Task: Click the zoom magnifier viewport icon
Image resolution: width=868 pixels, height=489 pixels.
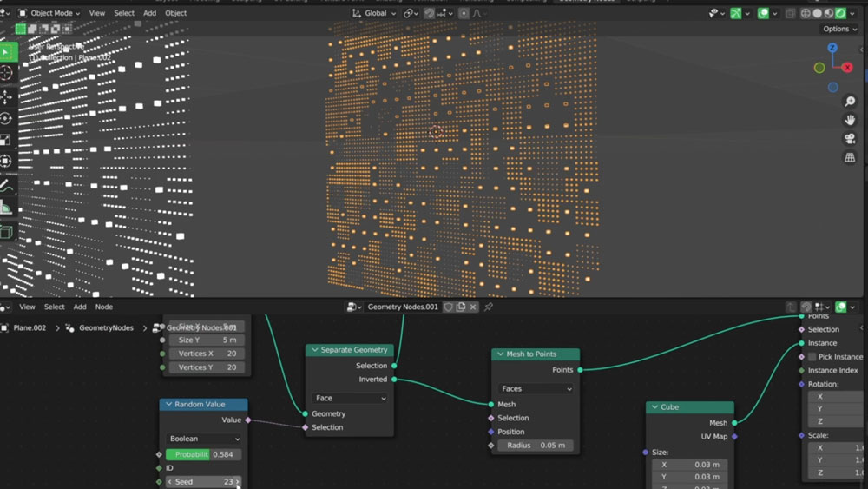Action: [x=850, y=102]
